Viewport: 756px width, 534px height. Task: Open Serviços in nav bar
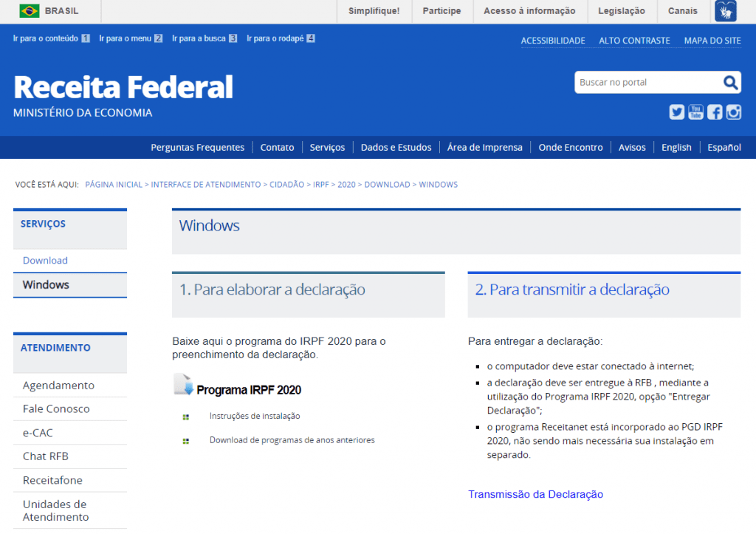(x=327, y=148)
